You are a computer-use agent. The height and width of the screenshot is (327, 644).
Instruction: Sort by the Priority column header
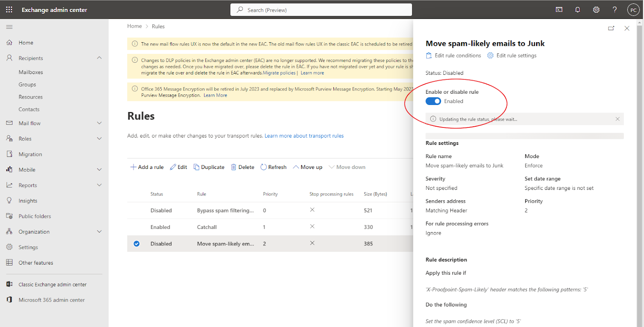pyautogui.click(x=270, y=194)
